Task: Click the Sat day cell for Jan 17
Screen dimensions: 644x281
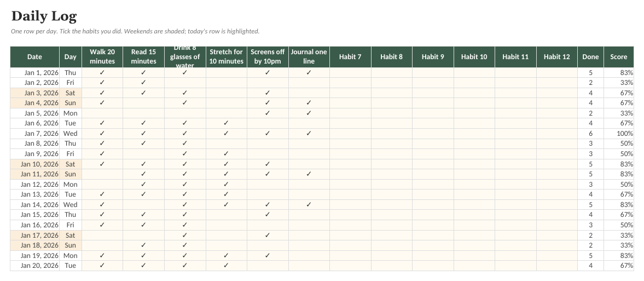Action: [71, 236]
